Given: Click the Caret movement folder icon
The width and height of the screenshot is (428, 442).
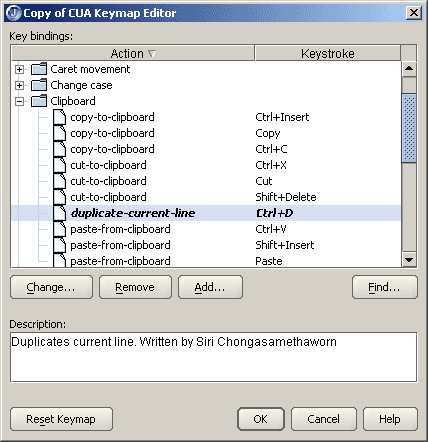Looking at the screenshot, I should click(x=39, y=69).
